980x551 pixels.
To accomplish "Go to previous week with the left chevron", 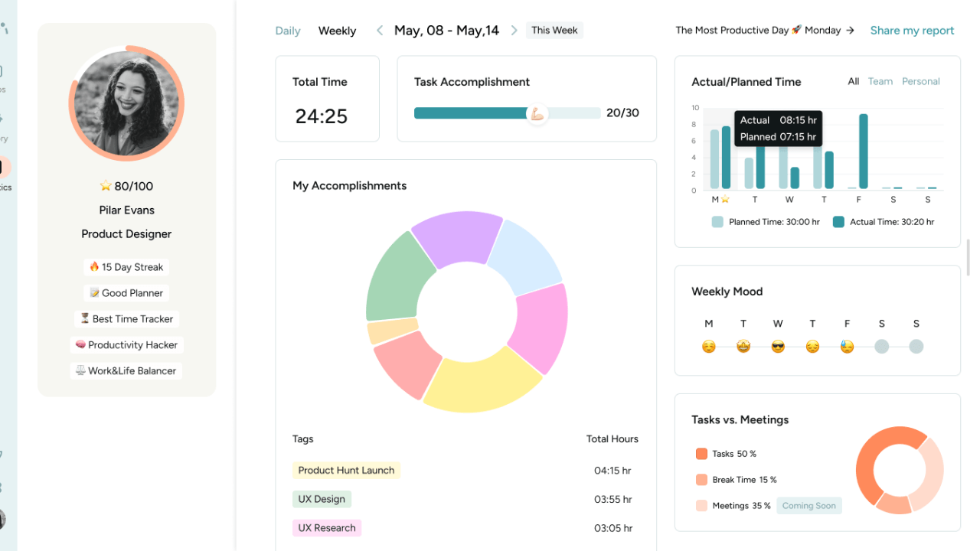I will (379, 30).
